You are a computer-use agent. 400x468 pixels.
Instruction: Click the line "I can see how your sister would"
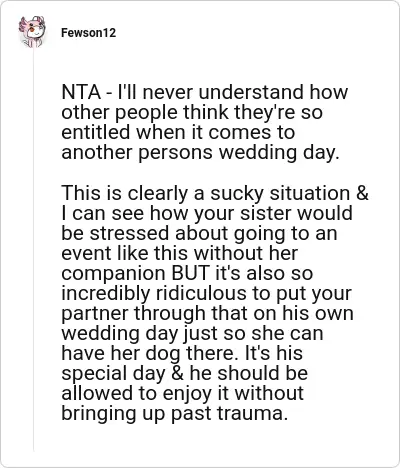coord(207,213)
